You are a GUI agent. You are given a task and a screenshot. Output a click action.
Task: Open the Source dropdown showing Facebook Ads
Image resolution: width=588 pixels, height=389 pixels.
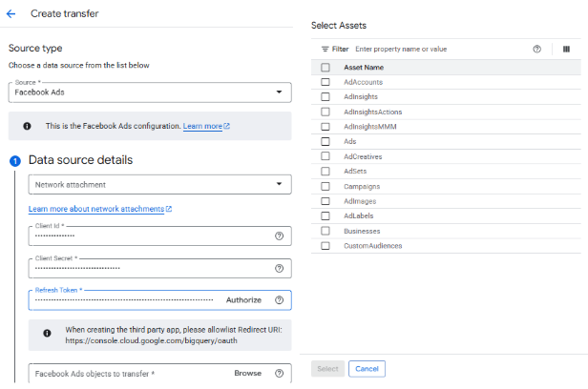(x=150, y=92)
